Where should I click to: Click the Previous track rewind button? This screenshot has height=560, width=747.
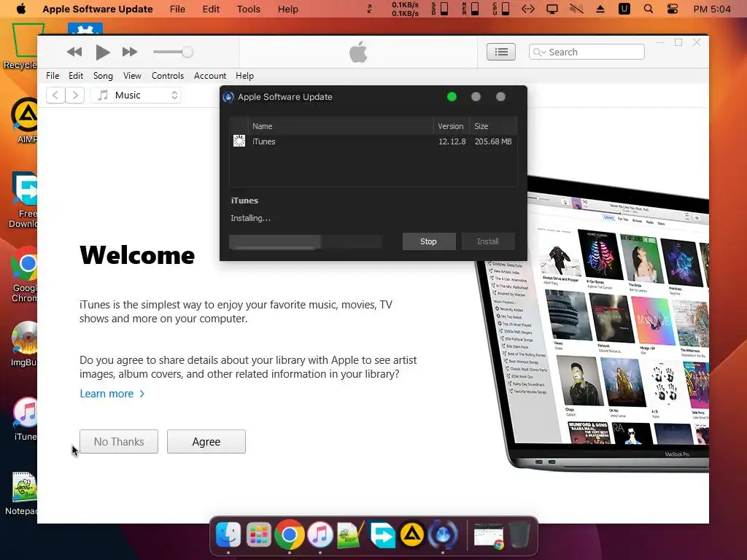click(74, 52)
